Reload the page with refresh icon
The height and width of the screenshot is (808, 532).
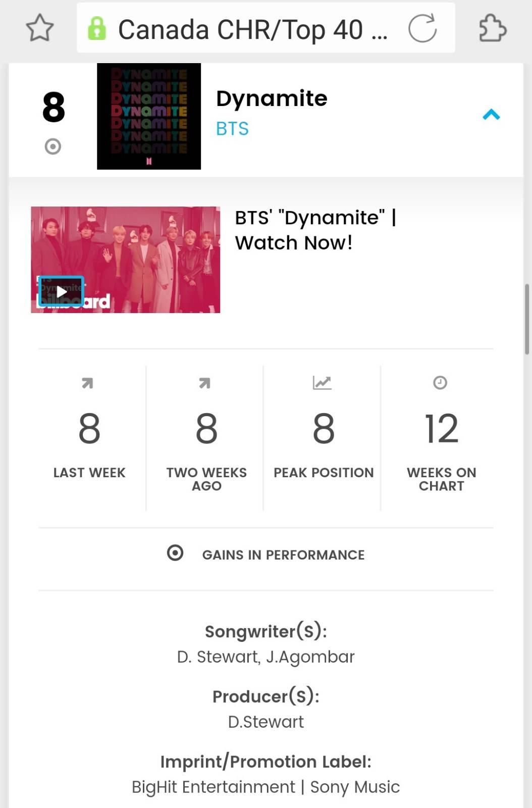pyautogui.click(x=422, y=28)
